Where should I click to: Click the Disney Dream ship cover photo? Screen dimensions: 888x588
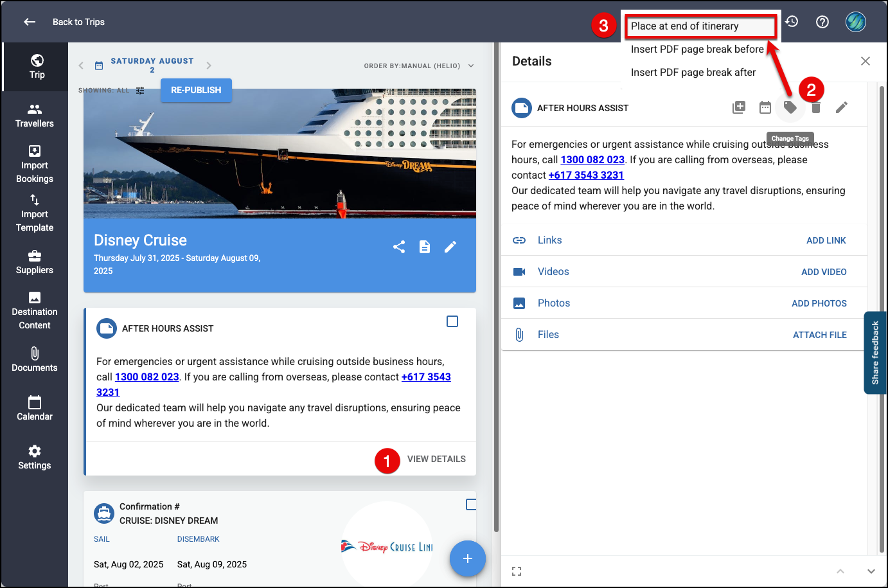[280, 153]
